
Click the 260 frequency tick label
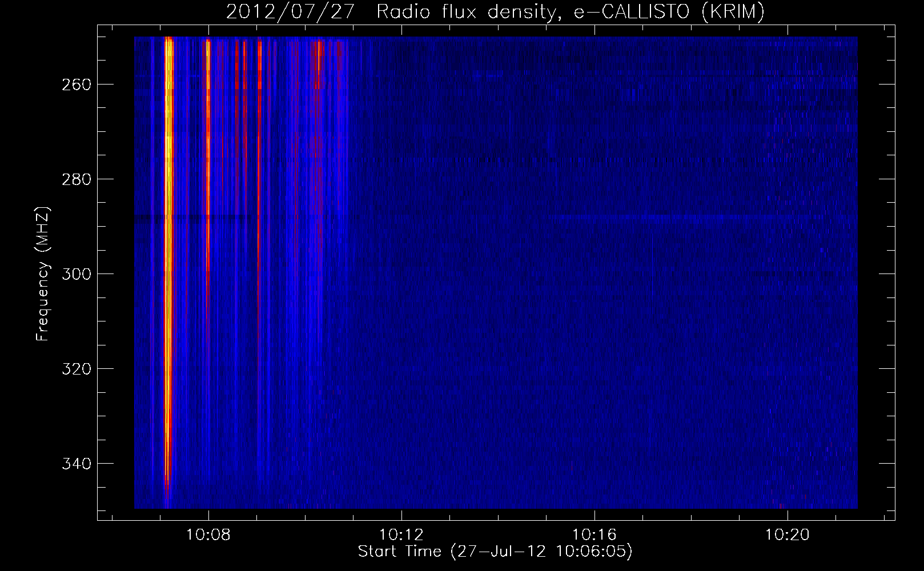point(77,85)
